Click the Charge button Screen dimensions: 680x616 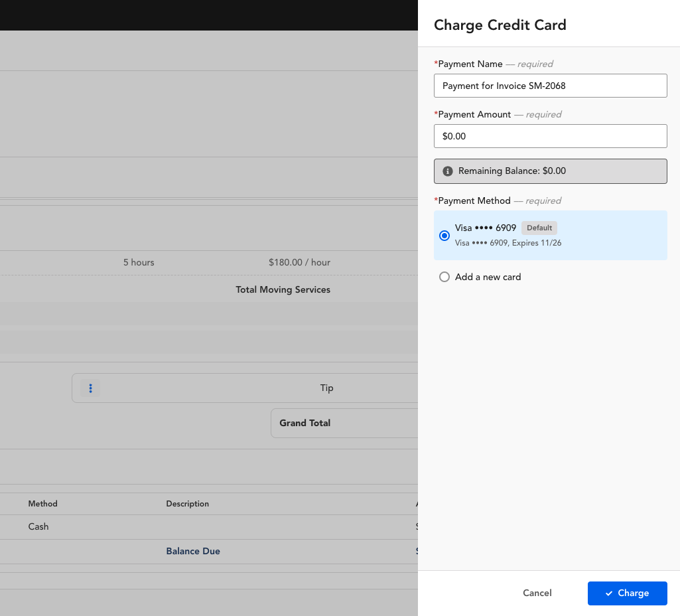point(627,593)
